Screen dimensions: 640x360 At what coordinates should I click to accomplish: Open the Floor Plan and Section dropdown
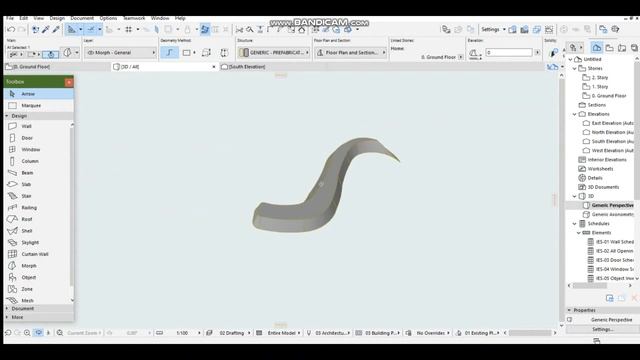[350, 53]
